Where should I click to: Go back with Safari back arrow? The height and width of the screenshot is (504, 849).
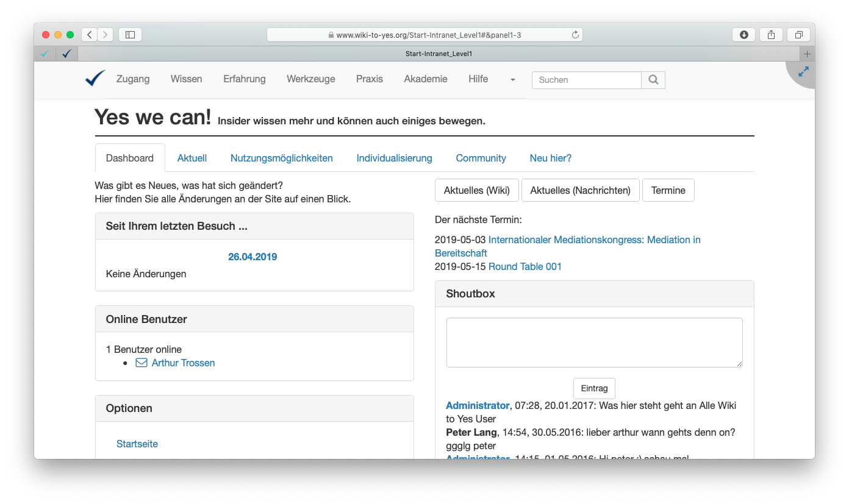[90, 35]
